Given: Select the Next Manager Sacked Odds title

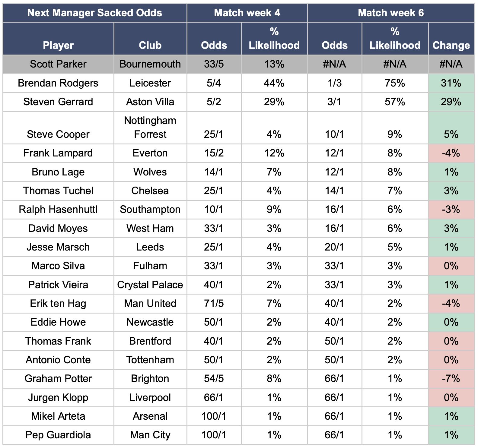Looking at the screenshot, I should [x=95, y=13].
